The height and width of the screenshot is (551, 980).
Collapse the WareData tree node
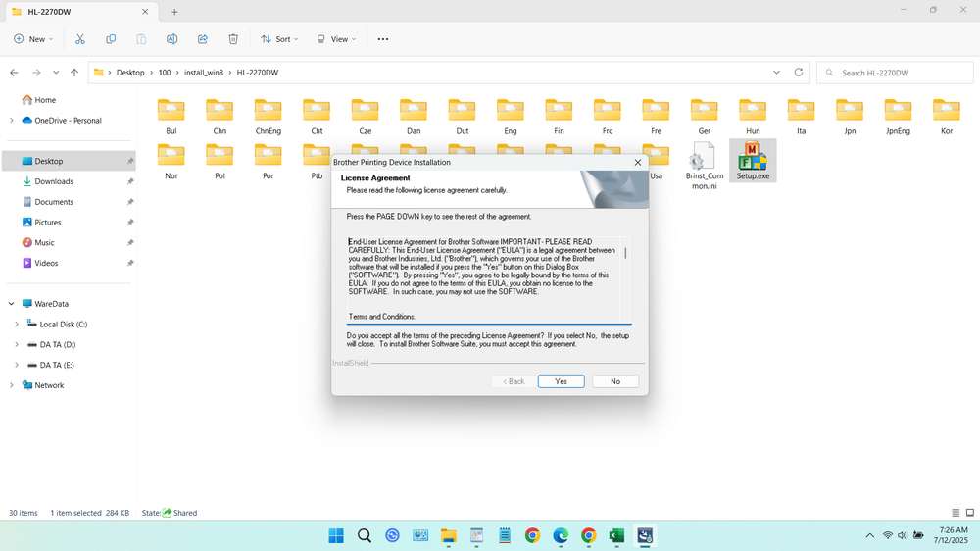pyautogui.click(x=11, y=304)
